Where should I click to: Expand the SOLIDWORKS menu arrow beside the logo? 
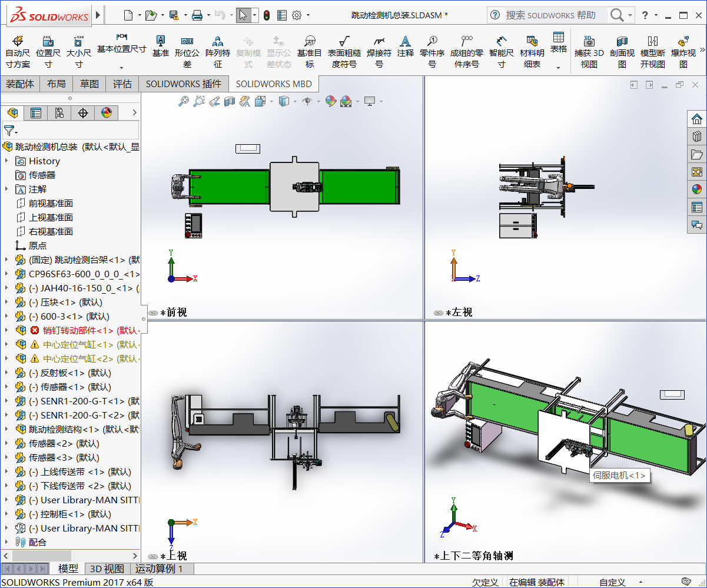98,15
